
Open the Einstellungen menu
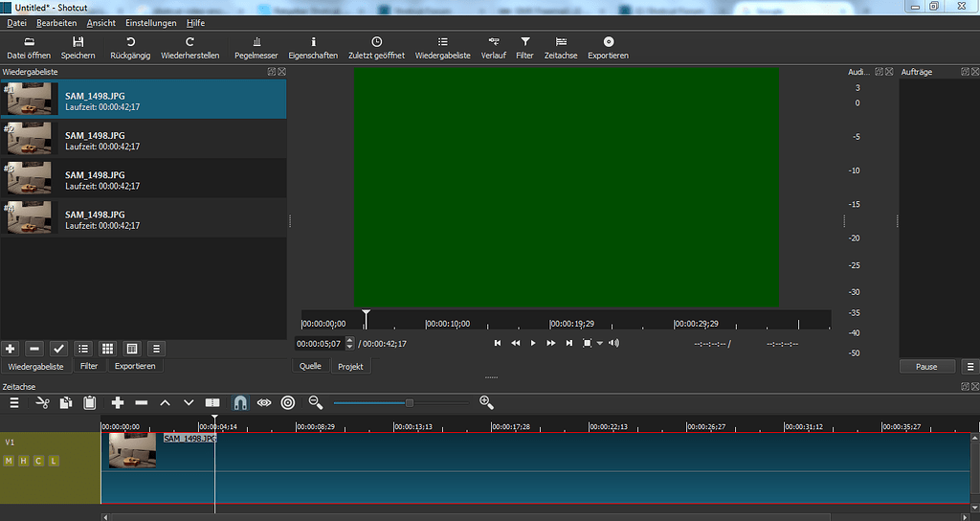tap(150, 23)
